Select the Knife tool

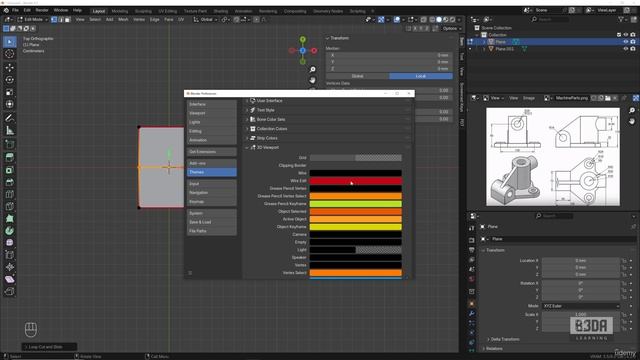[x=10, y=207]
